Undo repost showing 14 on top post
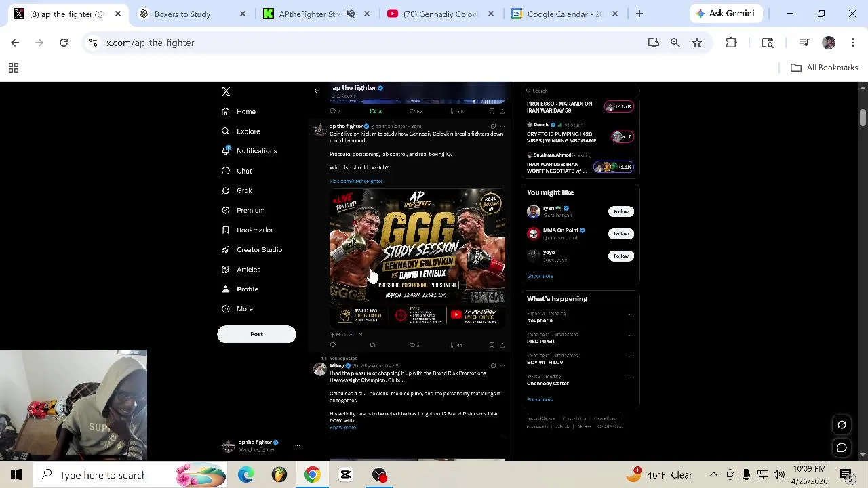This screenshot has height=488, width=868. 375,111
